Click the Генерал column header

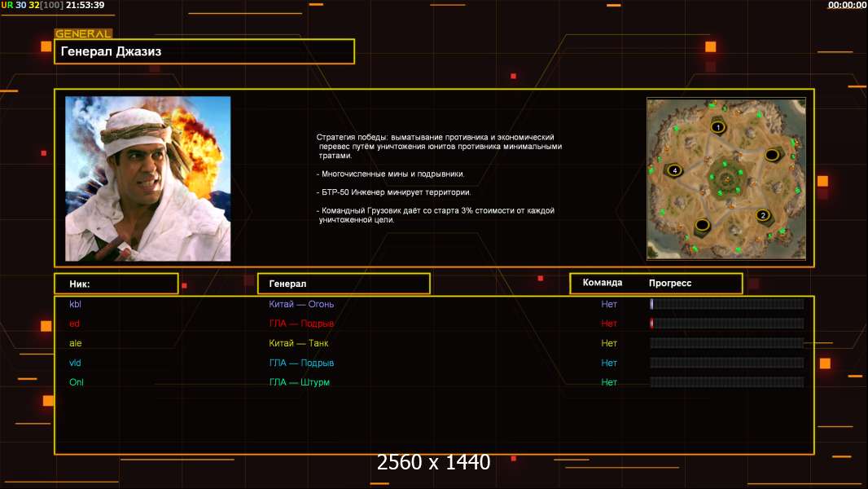pyautogui.click(x=344, y=284)
